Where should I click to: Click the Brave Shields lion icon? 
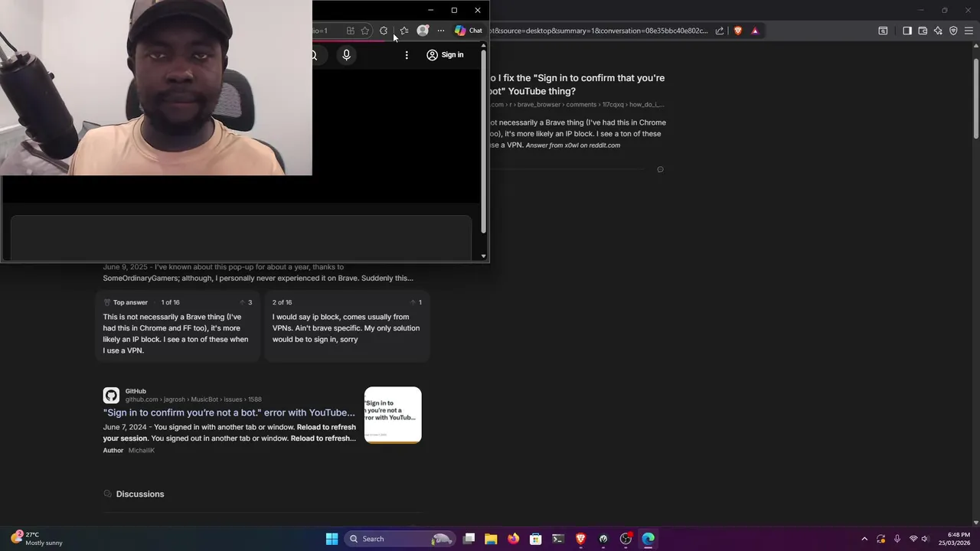(x=738, y=31)
